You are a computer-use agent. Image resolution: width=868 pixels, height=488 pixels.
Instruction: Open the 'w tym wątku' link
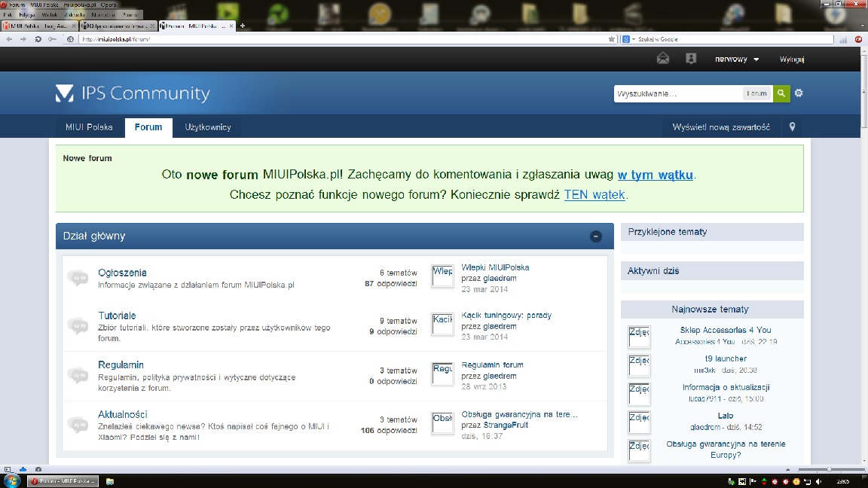pyautogui.click(x=655, y=175)
